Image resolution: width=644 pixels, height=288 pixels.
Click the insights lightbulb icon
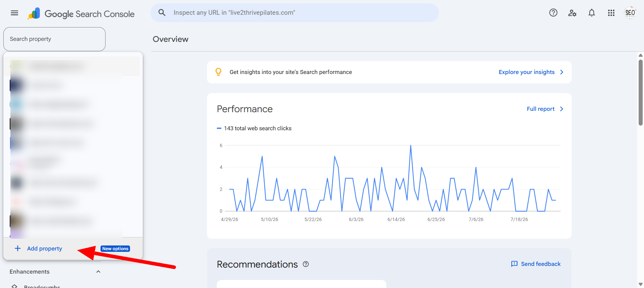click(x=218, y=72)
